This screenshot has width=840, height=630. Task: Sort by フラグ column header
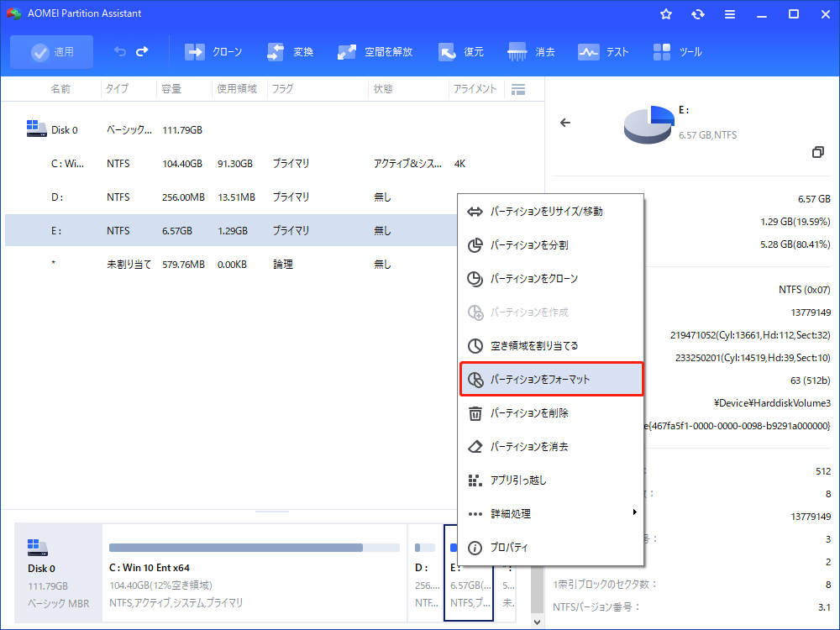(282, 89)
